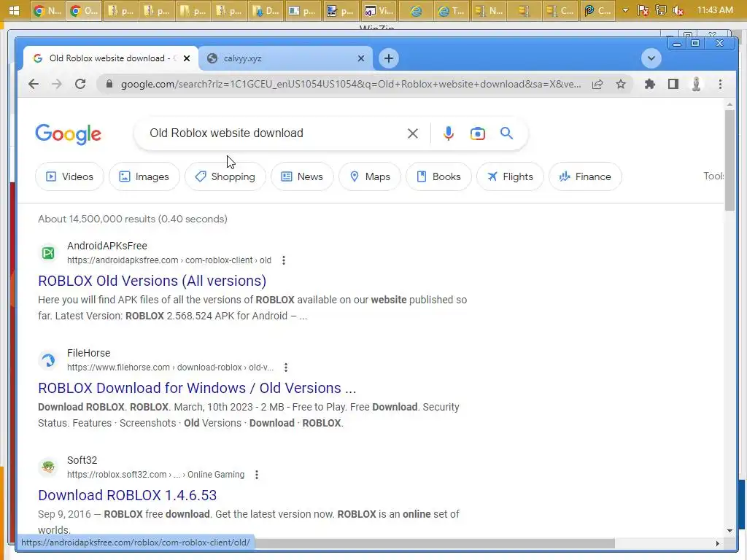This screenshot has height=560, width=747.
Task: Go back to the previous page
Action: click(x=34, y=85)
